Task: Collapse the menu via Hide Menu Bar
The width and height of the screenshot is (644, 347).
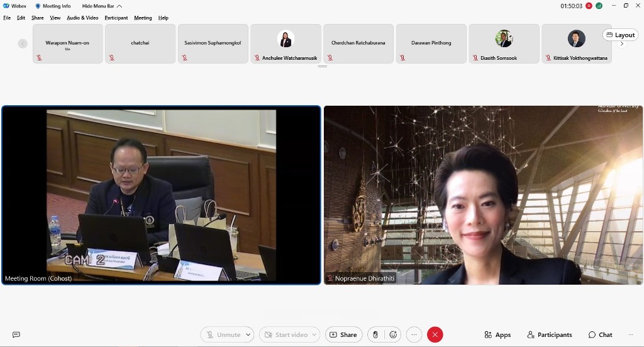Action: [x=102, y=6]
